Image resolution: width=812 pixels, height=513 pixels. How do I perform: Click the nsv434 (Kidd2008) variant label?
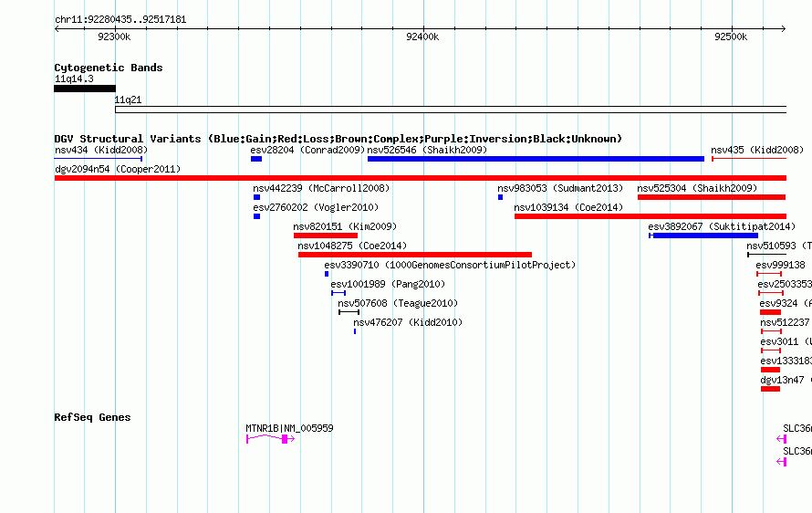pos(101,150)
